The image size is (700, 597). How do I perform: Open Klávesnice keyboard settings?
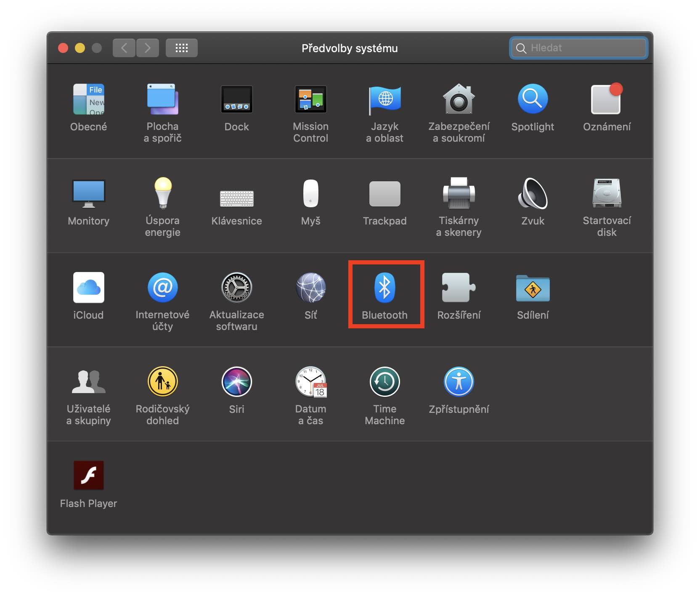[x=236, y=201]
